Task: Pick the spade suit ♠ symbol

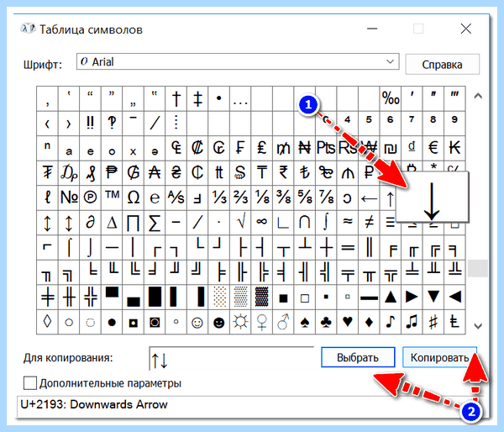Action: pos(305,322)
